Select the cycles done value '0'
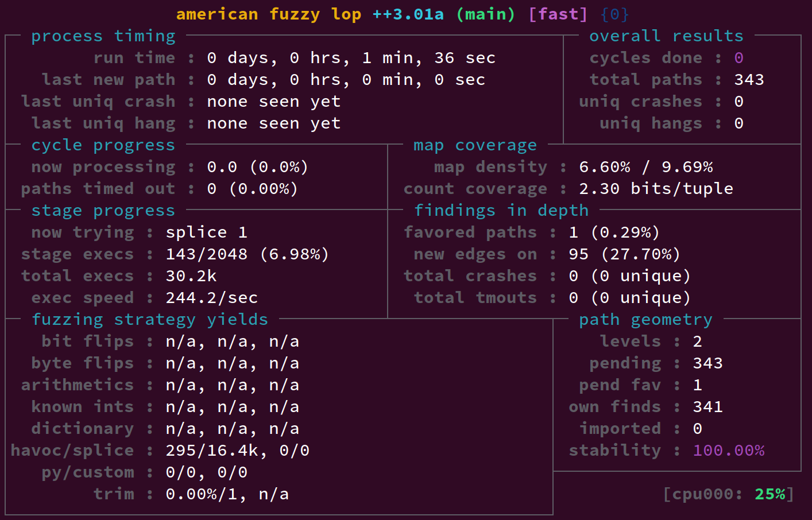This screenshot has width=812, height=520. tap(739, 58)
